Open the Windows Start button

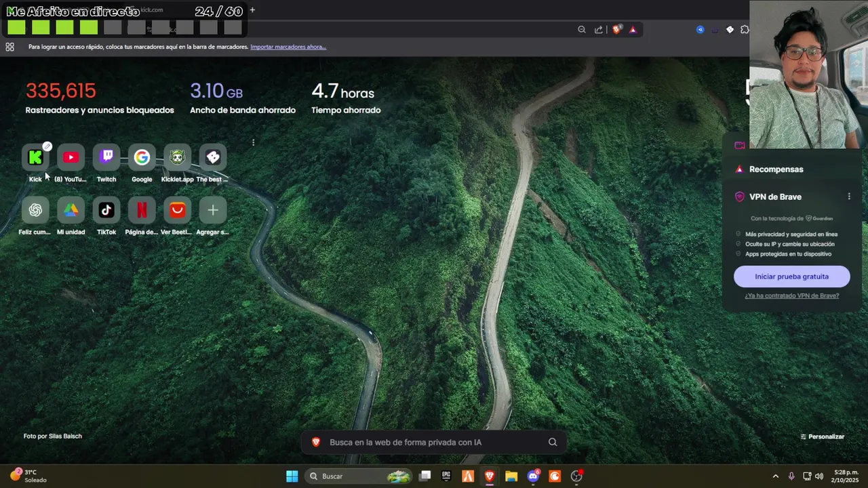click(x=292, y=476)
